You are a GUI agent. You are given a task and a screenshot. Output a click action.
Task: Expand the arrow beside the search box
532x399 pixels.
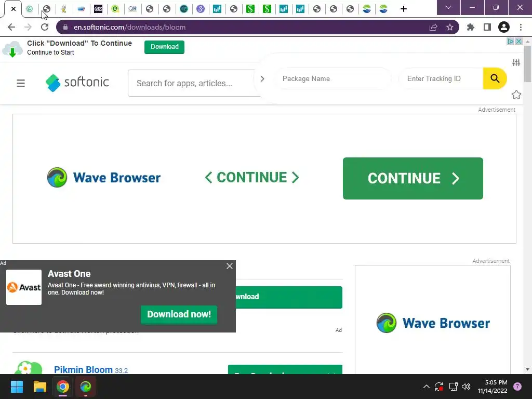(x=262, y=79)
